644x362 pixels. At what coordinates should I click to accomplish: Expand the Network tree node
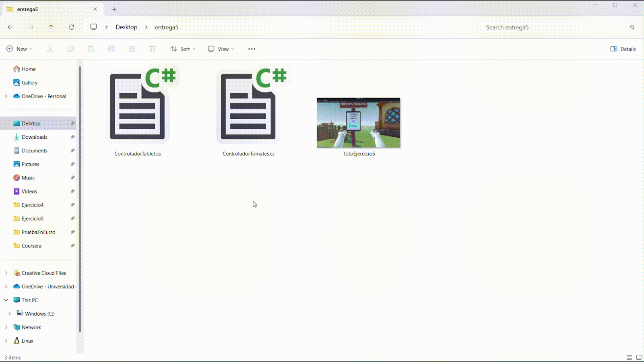(x=6, y=327)
